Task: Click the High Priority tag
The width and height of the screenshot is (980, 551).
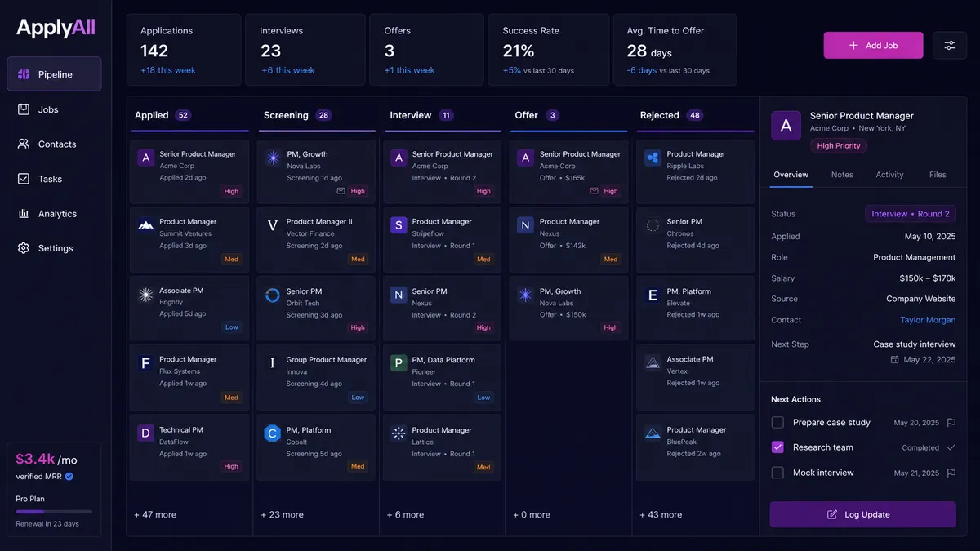Action: (840, 145)
